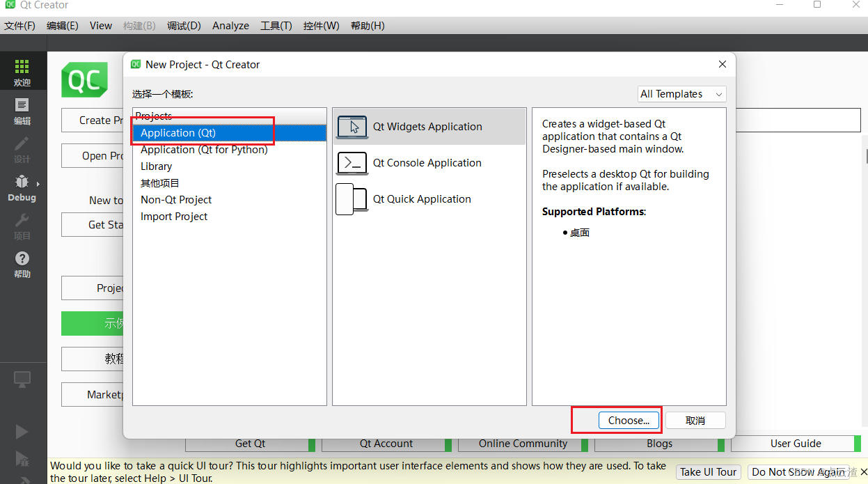Switch to Debug mode bug icon
Viewport: 868px width, 484px height.
(x=22, y=182)
